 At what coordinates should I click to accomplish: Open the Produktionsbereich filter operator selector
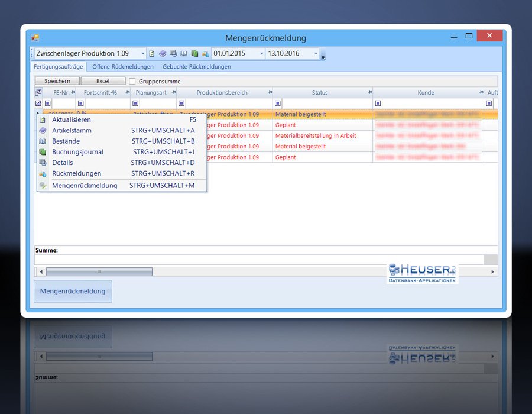(x=181, y=103)
